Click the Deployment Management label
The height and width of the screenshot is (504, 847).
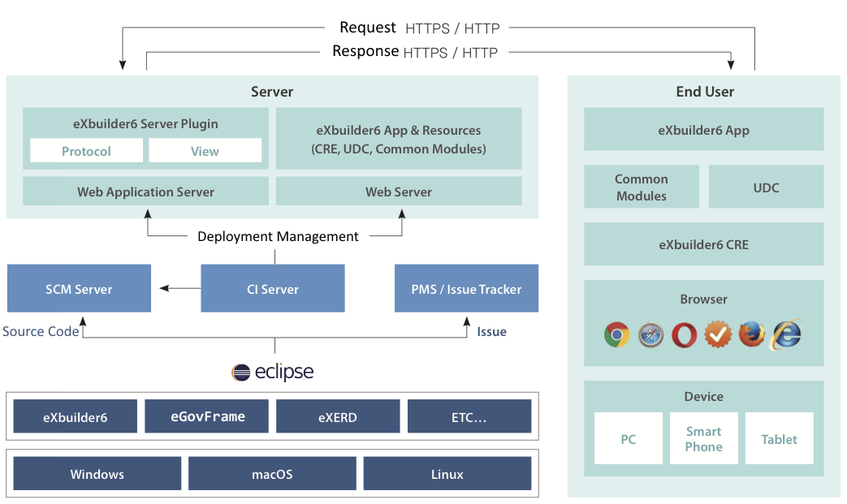278,236
